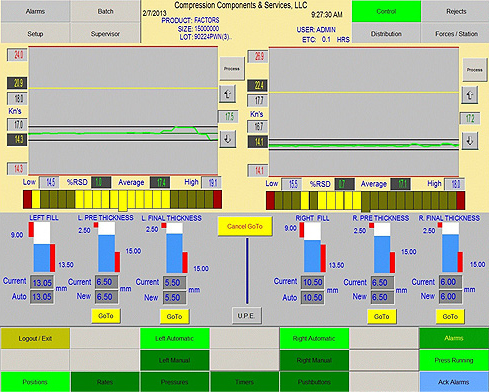Screen dimensions: 489x392
Task: Open the Rejects tab
Action: pos(456,11)
